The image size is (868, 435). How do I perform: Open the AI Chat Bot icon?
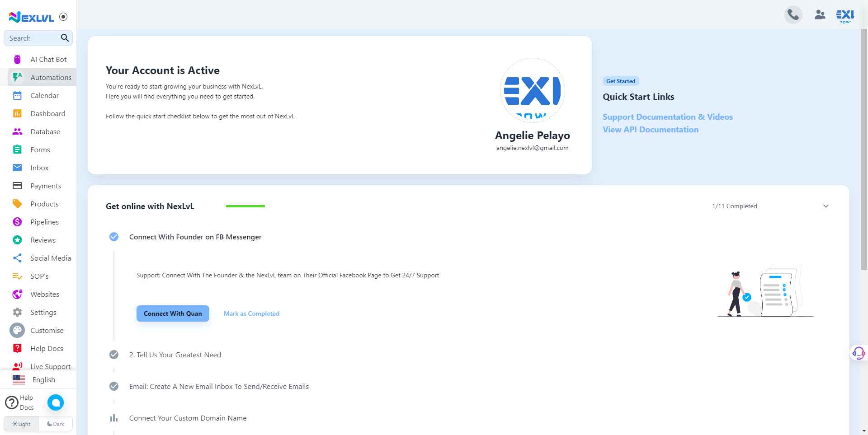click(17, 59)
